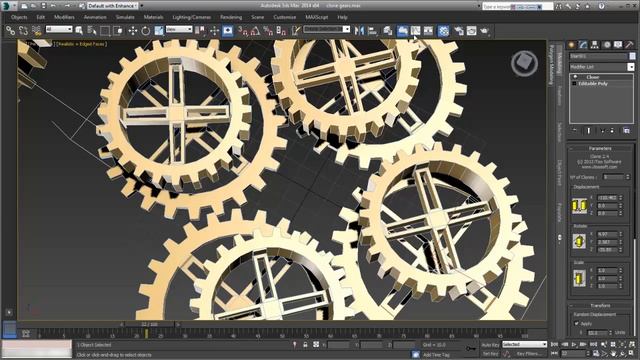Open the Material Editor
The width and height of the screenshot is (640, 360).
point(444,31)
